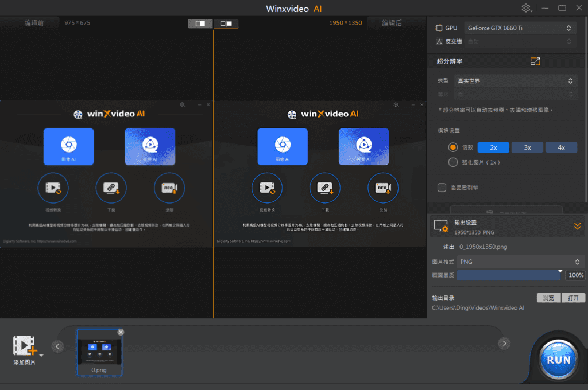588x390 pixels.
Task: Click the 下载 icon in left preview
Action: [x=111, y=188]
